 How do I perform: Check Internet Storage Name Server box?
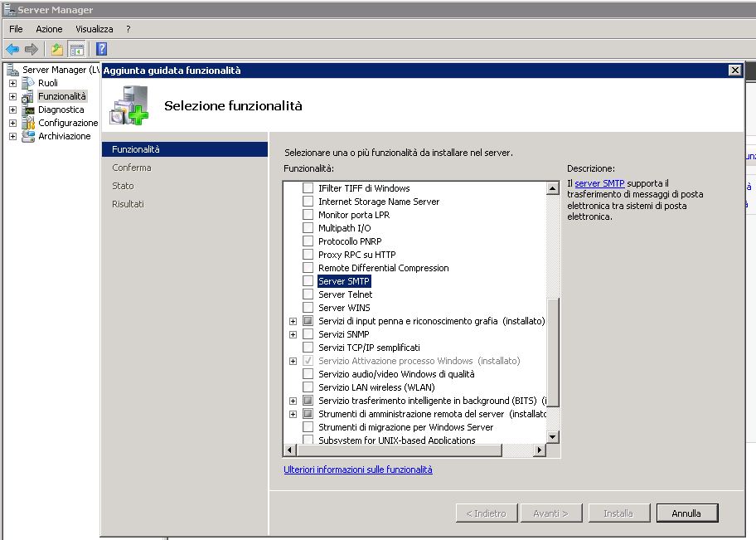point(308,202)
